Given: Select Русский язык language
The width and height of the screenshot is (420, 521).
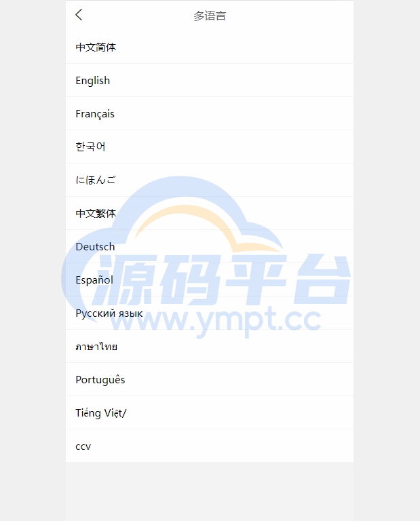Looking at the screenshot, I should (210, 313).
